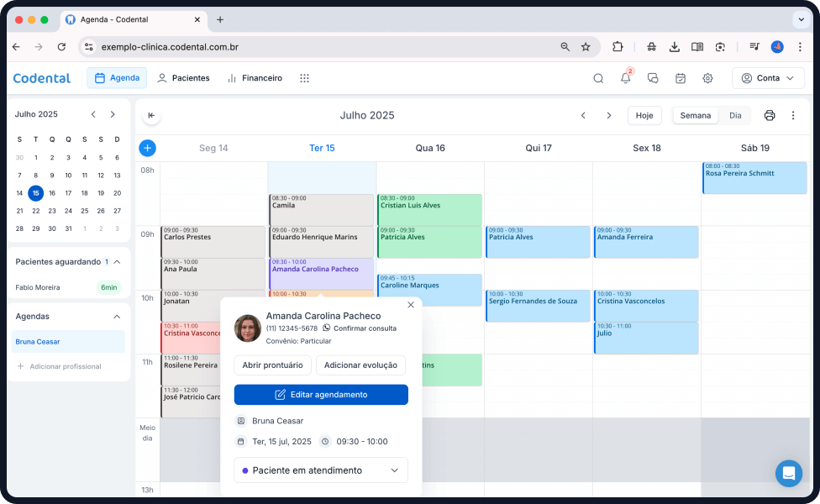Open the Financeiro tab
The width and height of the screenshot is (820, 504).
(x=255, y=78)
